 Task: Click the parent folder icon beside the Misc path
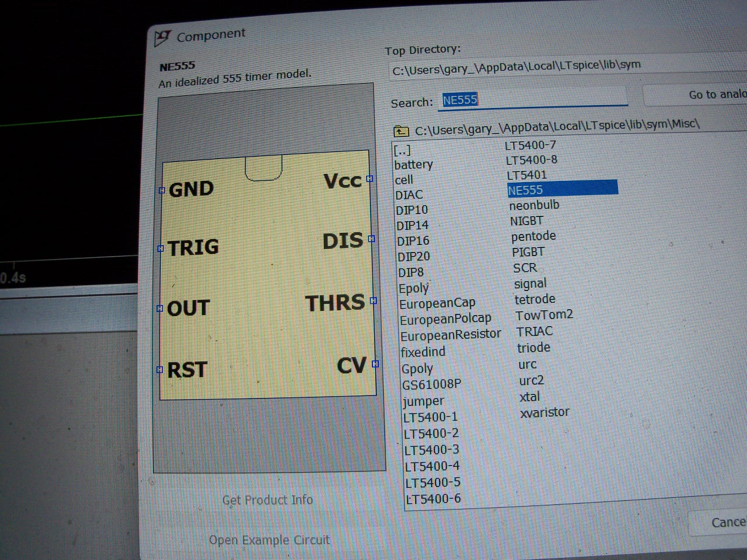(401, 131)
